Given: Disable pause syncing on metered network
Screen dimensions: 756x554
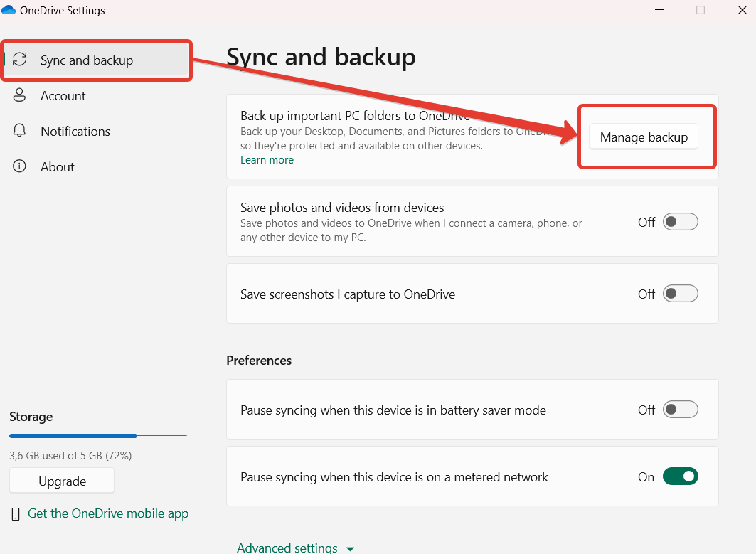Looking at the screenshot, I should [x=680, y=476].
